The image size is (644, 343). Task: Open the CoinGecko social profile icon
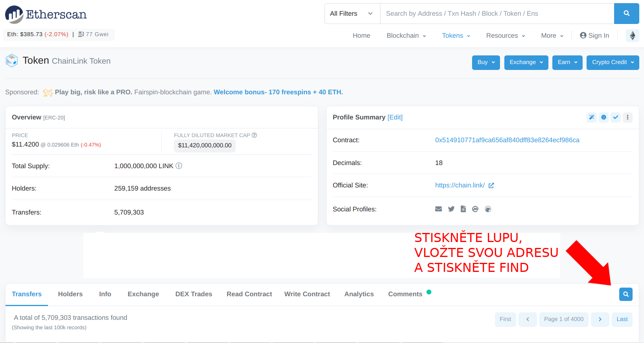(488, 209)
